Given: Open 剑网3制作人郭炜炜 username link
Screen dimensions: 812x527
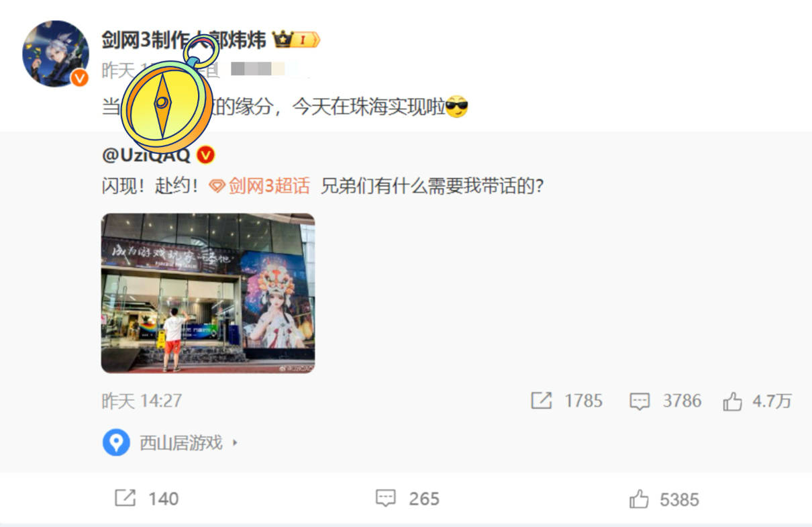Looking at the screenshot, I should coord(184,40).
